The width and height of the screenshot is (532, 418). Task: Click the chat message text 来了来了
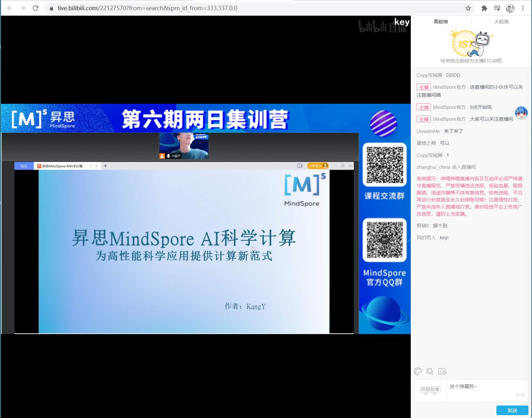point(453,131)
